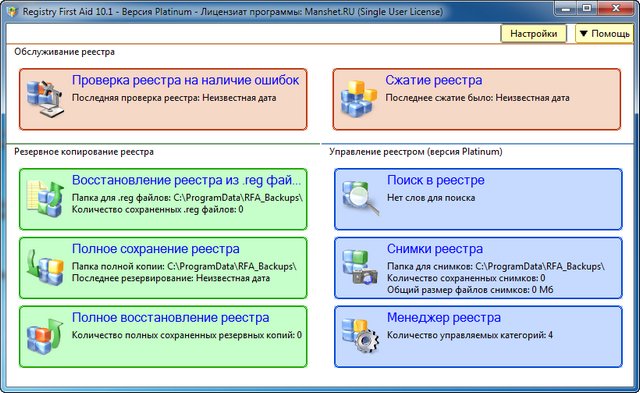Click text Папка для .reg файлов path
This screenshot has width=640, height=393.
pyautogui.click(x=187, y=198)
